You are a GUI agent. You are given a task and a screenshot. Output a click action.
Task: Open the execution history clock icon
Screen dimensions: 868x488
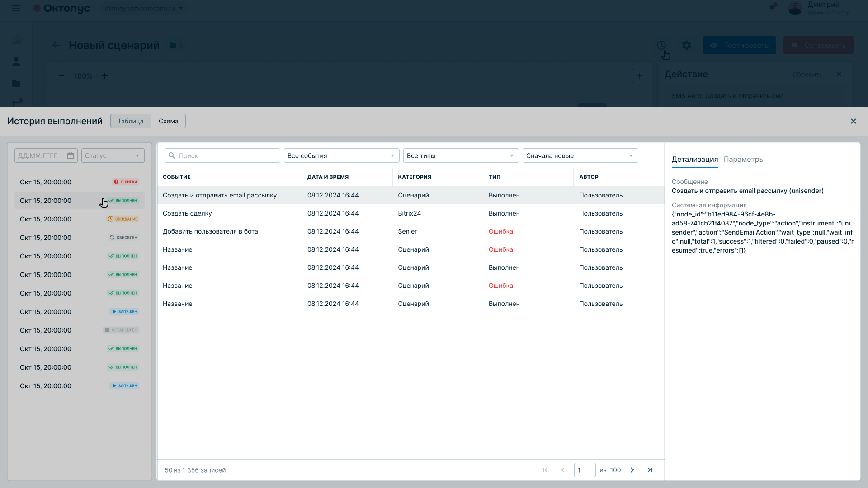(x=661, y=45)
